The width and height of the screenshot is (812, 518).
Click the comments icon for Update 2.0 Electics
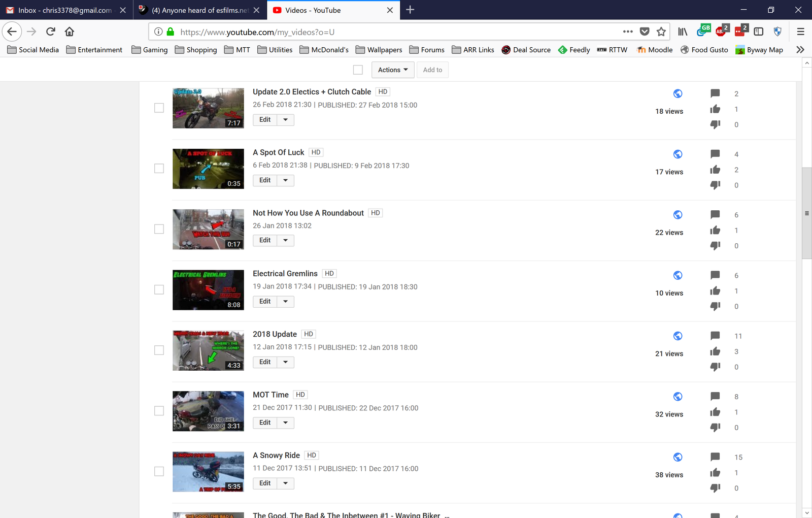[715, 93]
